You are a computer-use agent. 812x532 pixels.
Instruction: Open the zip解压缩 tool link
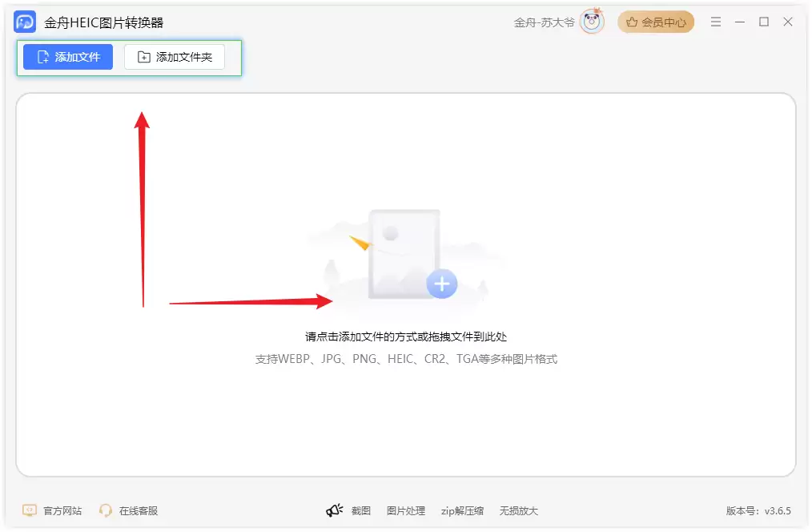(x=462, y=510)
